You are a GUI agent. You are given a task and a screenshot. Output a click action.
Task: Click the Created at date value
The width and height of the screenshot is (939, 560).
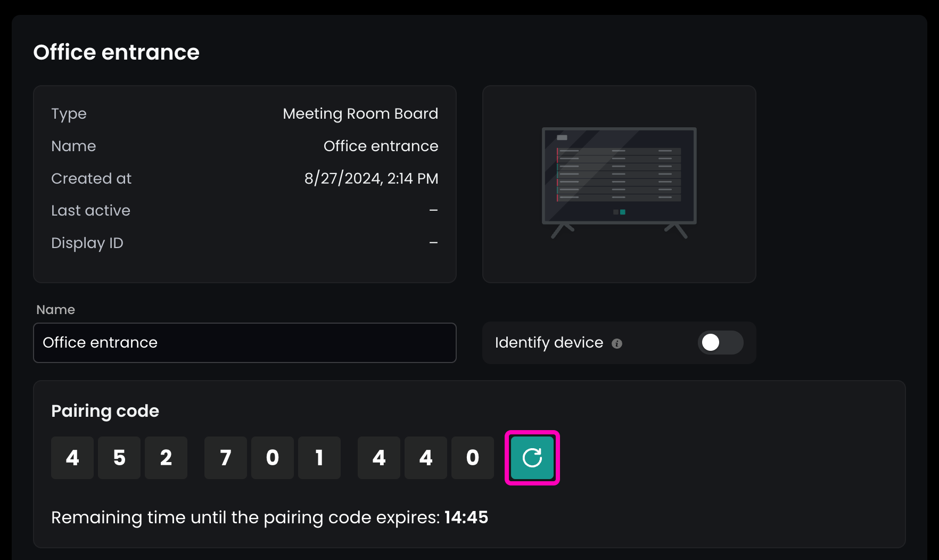point(371,178)
